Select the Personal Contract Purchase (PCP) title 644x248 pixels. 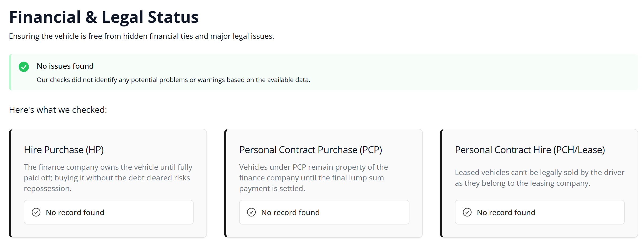(x=310, y=150)
